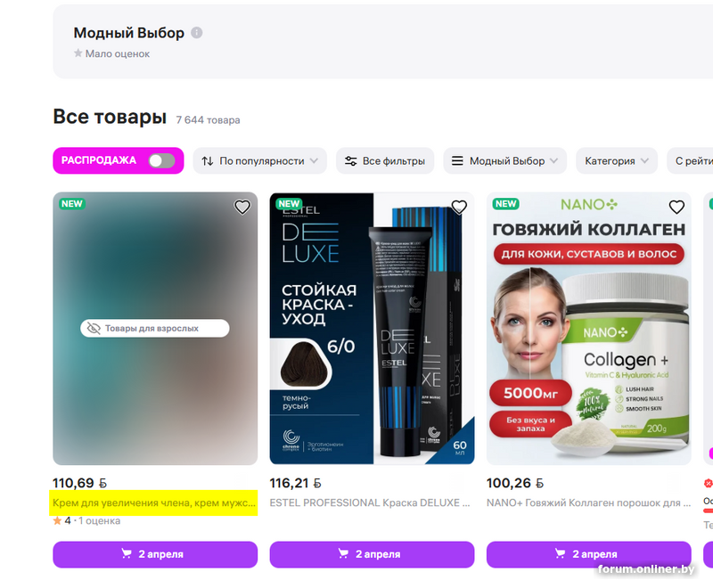Click the sort arrows icon by По популярности

[x=208, y=161]
